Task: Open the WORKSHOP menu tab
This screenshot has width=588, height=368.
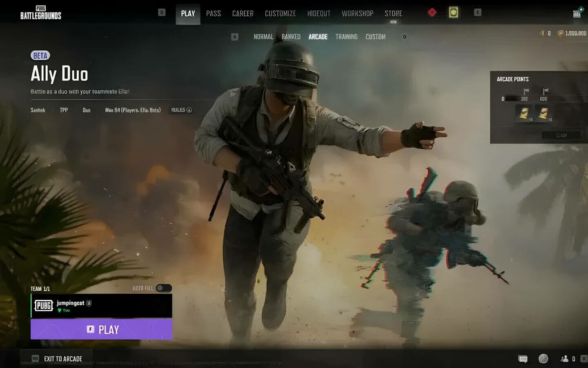Action: tap(358, 13)
